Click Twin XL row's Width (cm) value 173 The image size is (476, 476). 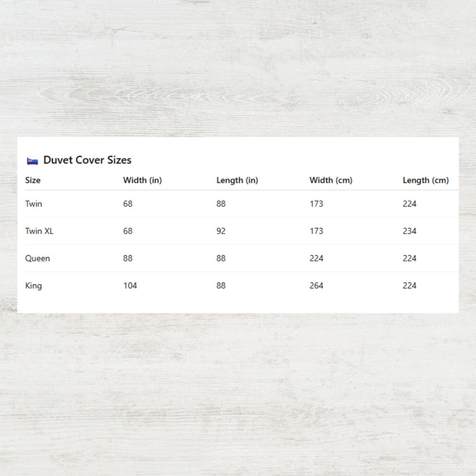[x=316, y=231]
